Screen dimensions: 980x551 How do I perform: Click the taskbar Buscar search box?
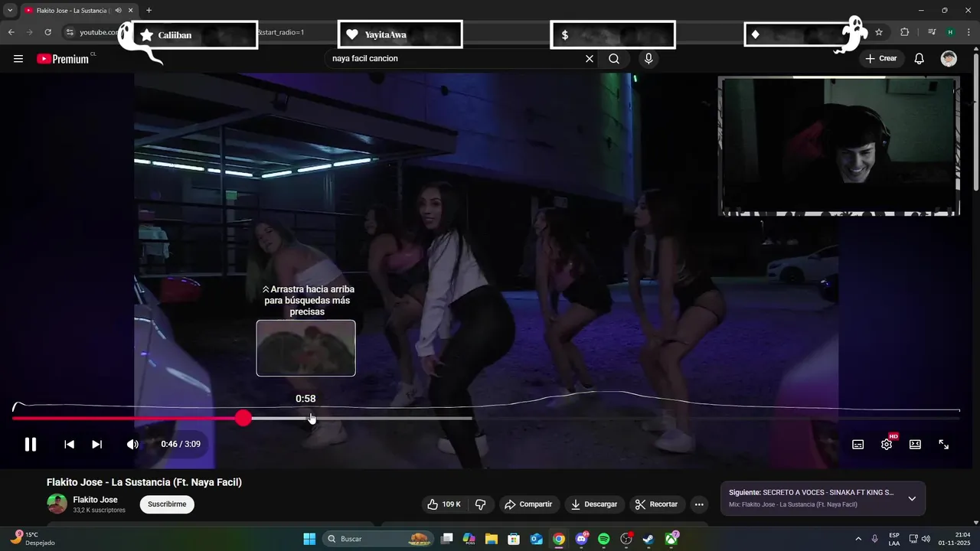click(x=378, y=539)
